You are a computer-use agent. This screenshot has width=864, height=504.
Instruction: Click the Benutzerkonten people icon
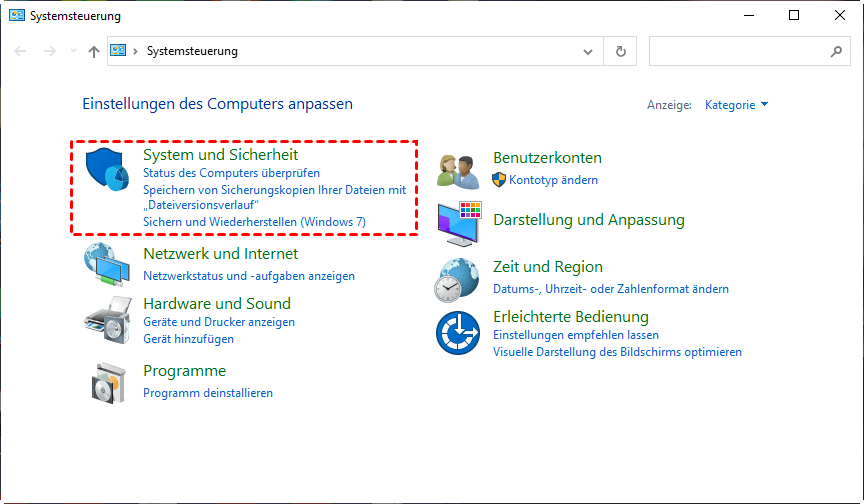click(459, 170)
